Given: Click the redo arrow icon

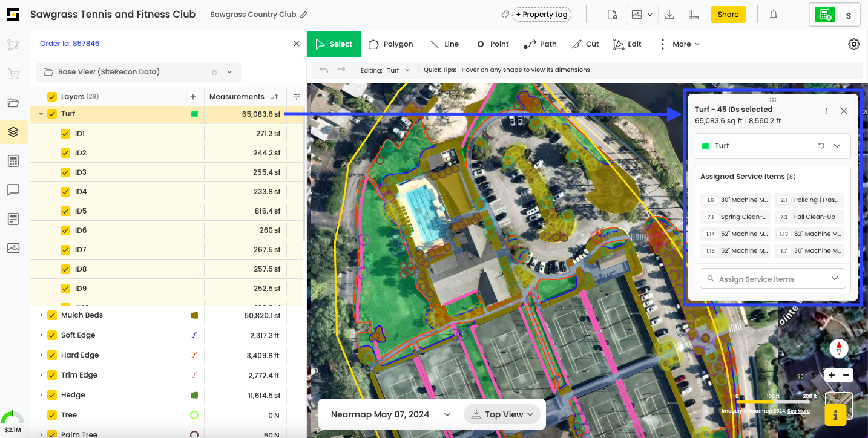Looking at the screenshot, I should pos(341,70).
